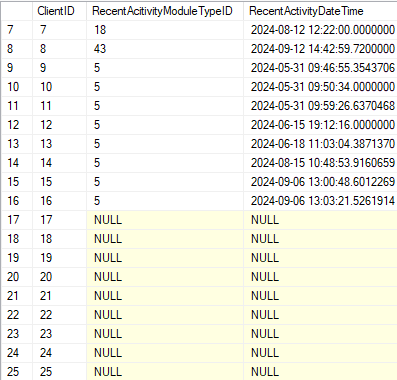Select the row 23 header cell
This screenshot has width=397, height=380.
click(x=17, y=334)
